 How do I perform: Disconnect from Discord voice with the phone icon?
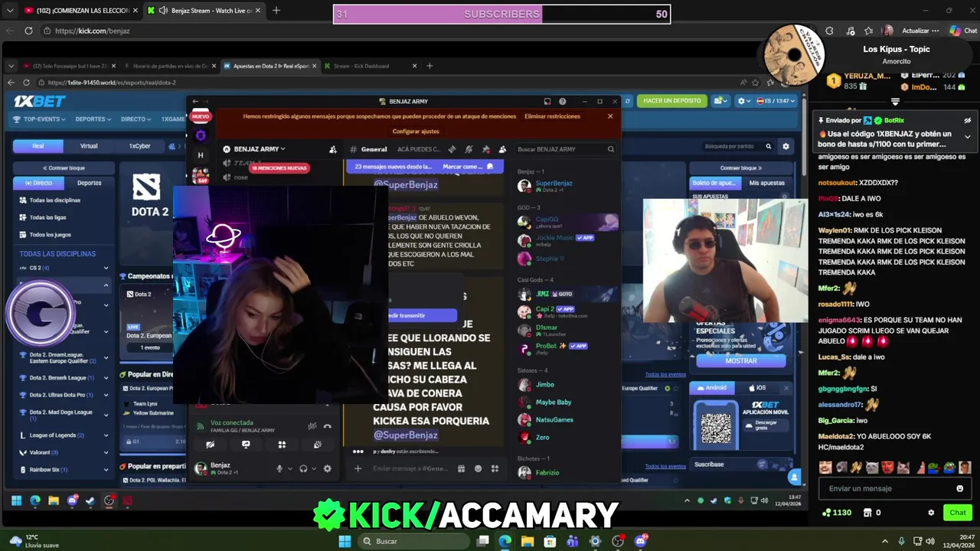327,426
